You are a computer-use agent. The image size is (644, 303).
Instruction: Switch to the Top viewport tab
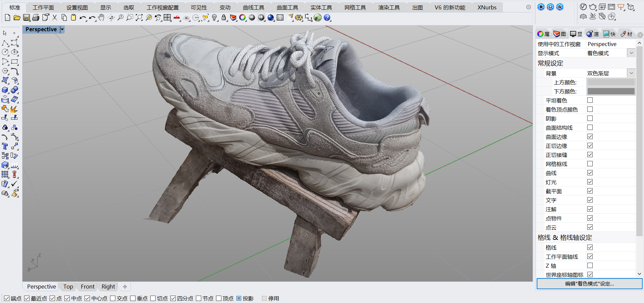[x=68, y=287]
